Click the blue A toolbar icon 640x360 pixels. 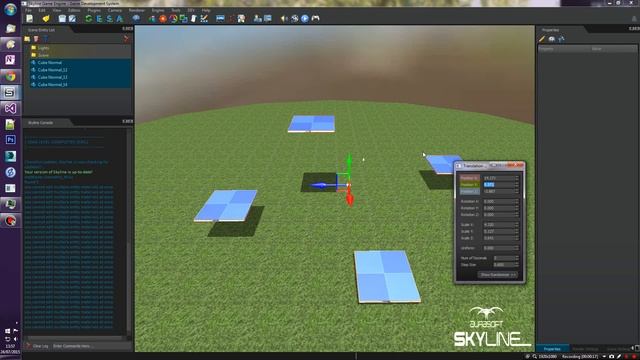pyautogui.click(x=120, y=18)
